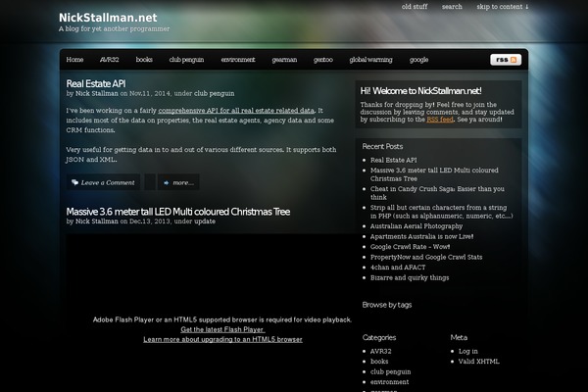This screenshot has width=588, height=392.
Task: Click the 'RSS feed' link in welcome box
Action: coord(440,120)
